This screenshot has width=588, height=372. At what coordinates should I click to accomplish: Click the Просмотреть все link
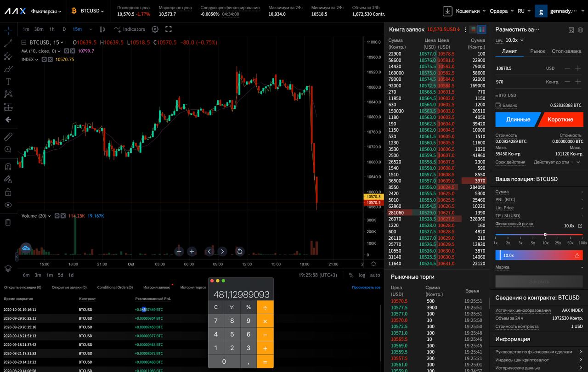click(x=366, y=287)
